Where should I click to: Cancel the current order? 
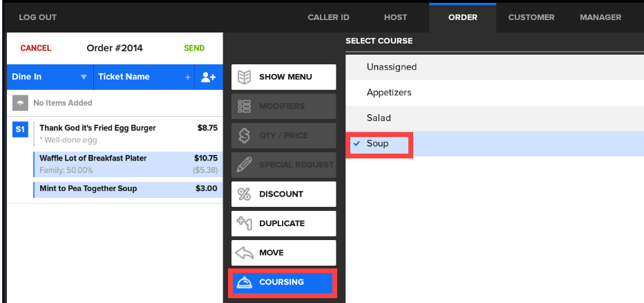36,48
